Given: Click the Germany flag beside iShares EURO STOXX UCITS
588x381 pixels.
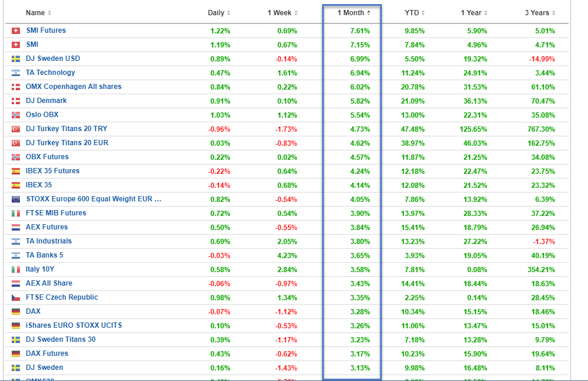Looking at the screenshot, I should [16, 326].
